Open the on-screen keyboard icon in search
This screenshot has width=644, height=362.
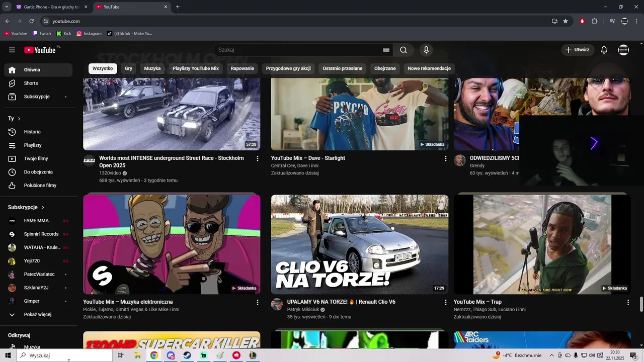(x=386, y=50)
